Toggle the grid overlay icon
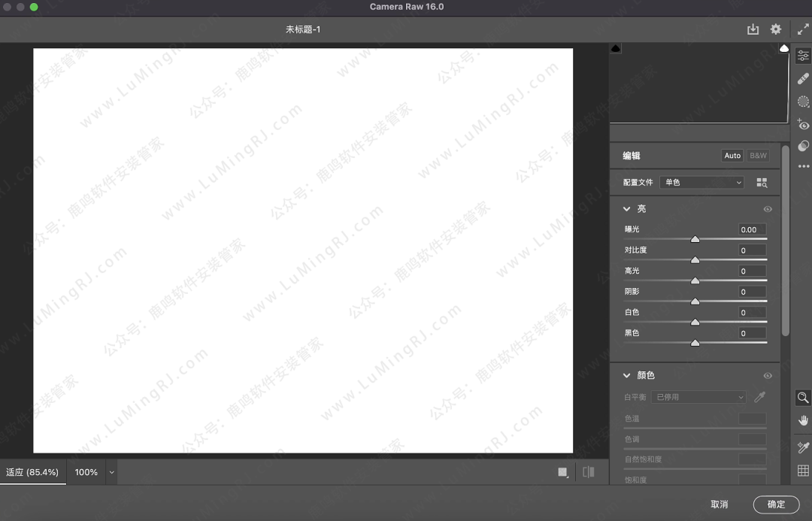Viewport: 812px width, 521px height. [802, 470]
